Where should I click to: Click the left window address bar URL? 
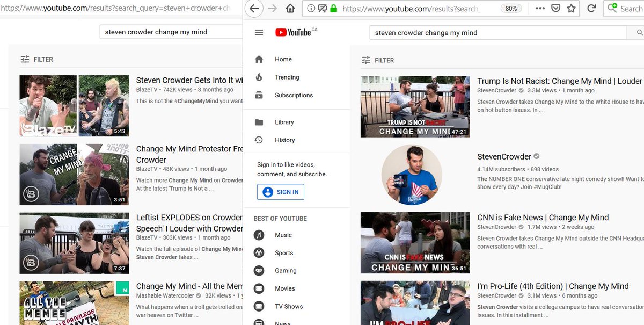[x=115, y=9]
